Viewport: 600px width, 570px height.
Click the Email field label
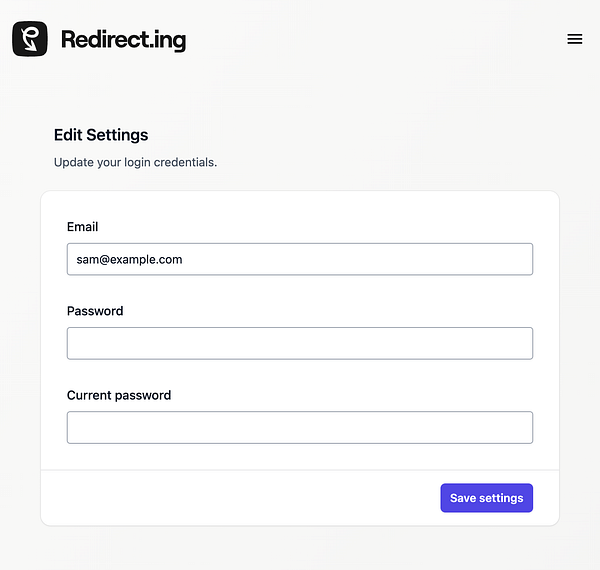[x=82, y=227]
